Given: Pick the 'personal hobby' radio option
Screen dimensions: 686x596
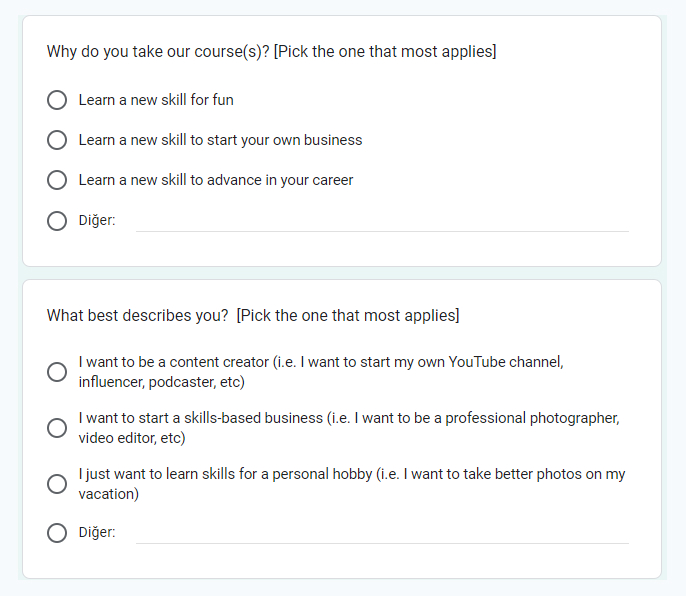Looking at the screenshot, I should click(x=57, y=484).
